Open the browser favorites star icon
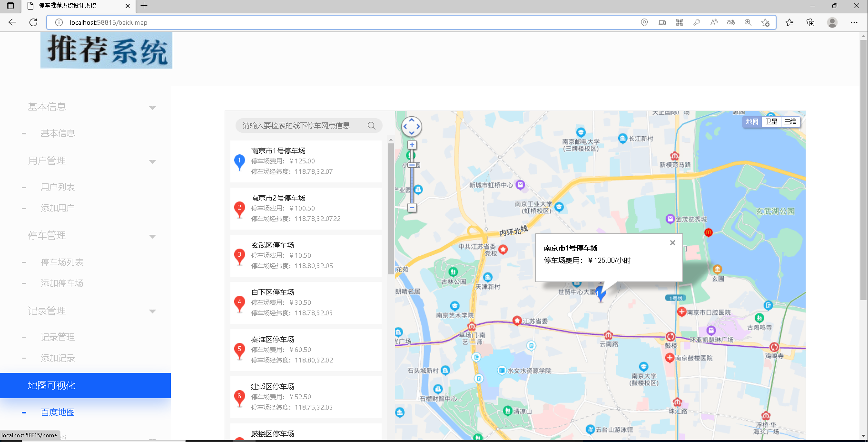This screenshot has height=442, width=868. (x=789, y=22)
